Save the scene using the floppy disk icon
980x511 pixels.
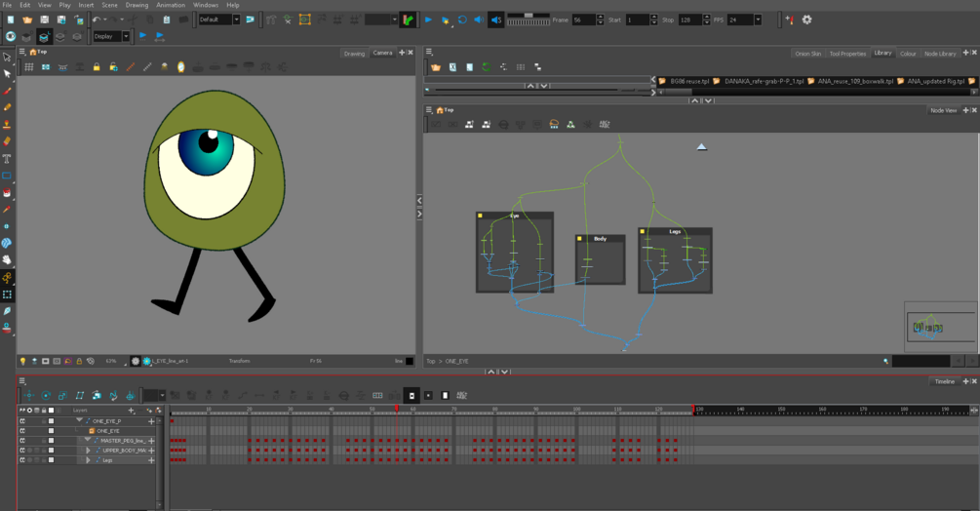pos(45,20)
